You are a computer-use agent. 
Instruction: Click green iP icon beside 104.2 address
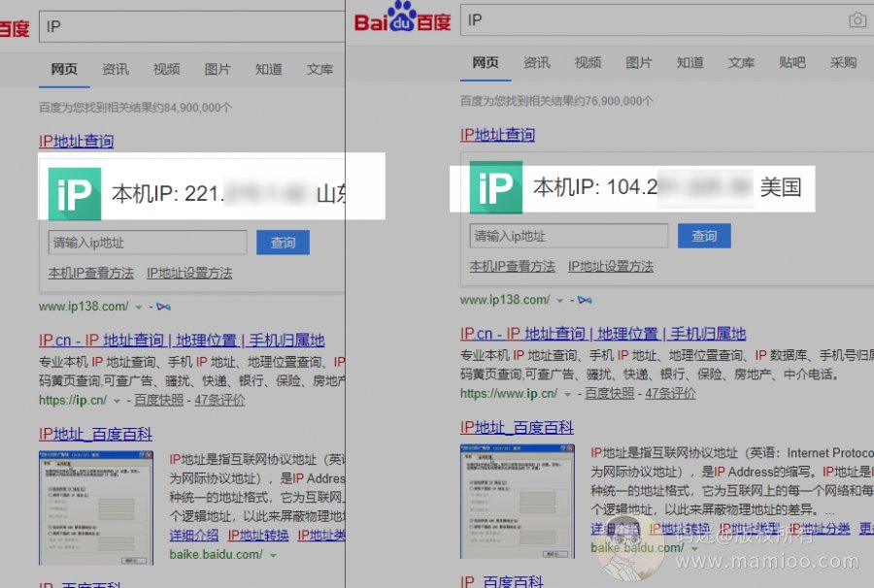point(496,187)
